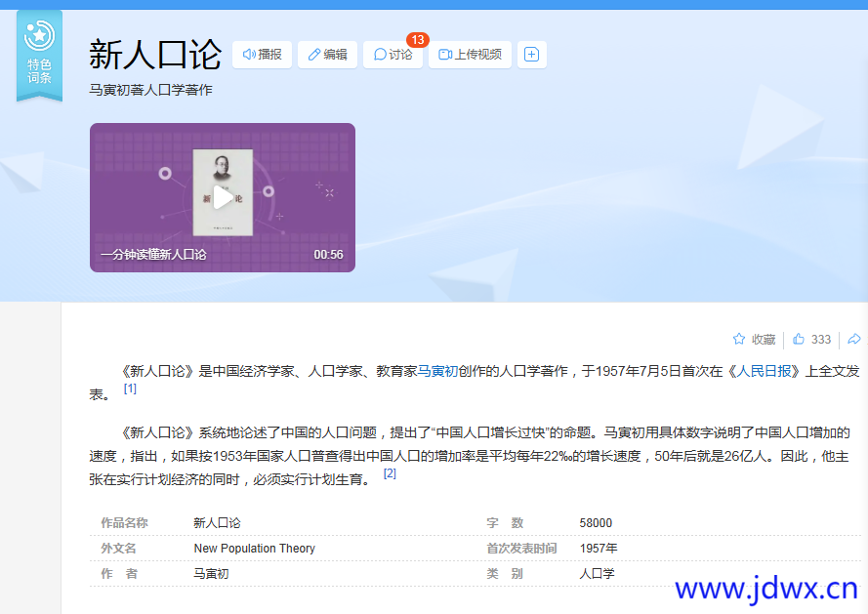Select the 作者 value 马寅初
868x614 pixels.
(x=211, y=574)
